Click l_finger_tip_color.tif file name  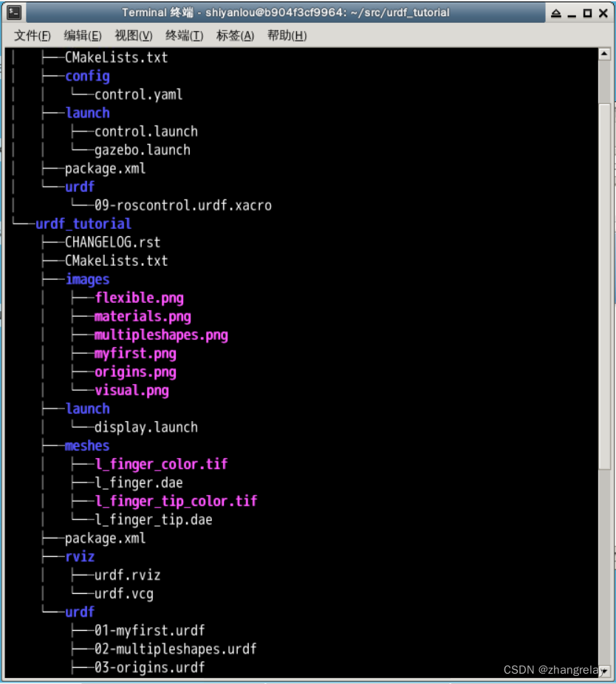[x=177, y=502]
